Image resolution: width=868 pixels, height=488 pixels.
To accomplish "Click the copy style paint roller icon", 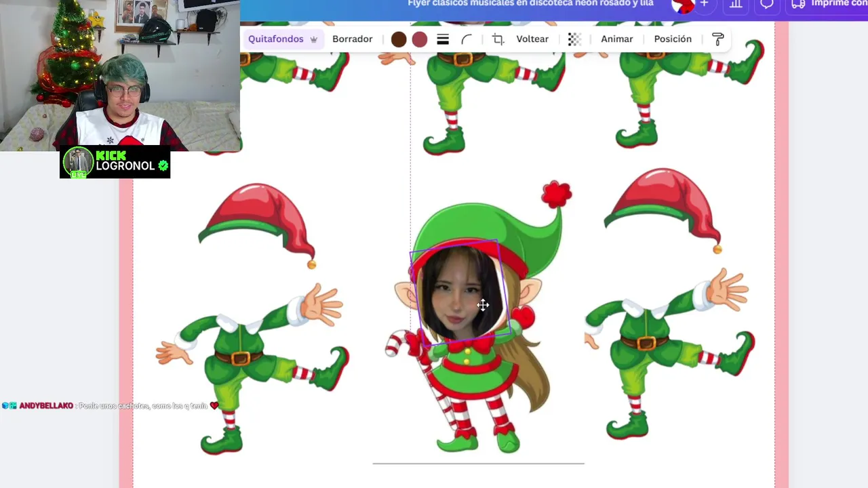I will coord(717,39).
